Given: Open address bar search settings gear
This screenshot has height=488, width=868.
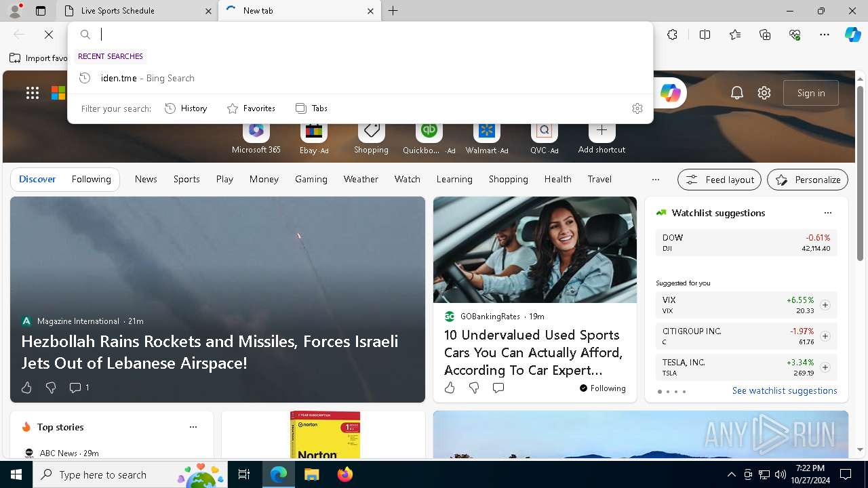Looking at the screenshot, I should click(x=637, y=108).
